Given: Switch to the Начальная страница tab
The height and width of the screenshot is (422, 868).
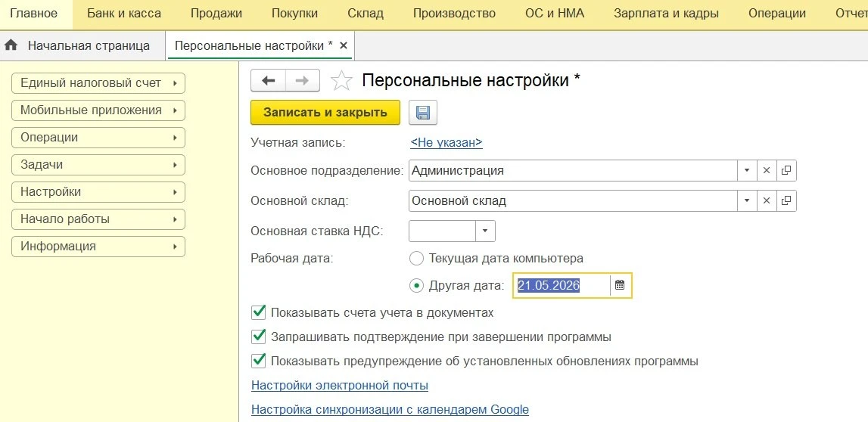Looking at the screenshot, I should pyautogui.click(x=83, y=45).
